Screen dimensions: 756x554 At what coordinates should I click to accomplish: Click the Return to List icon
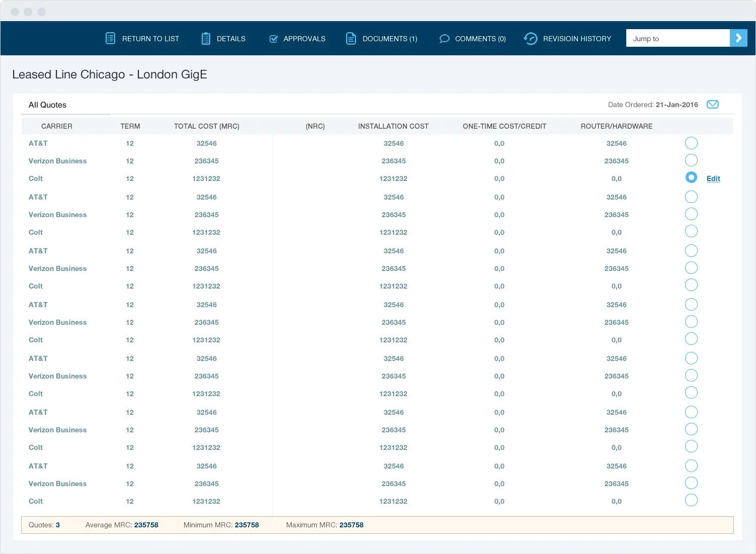click(x=110, y=38)
